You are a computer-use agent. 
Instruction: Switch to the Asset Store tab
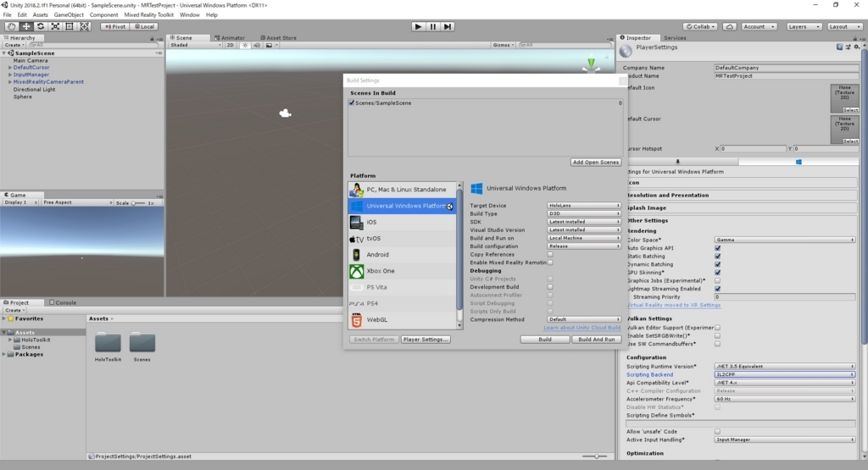278,38
